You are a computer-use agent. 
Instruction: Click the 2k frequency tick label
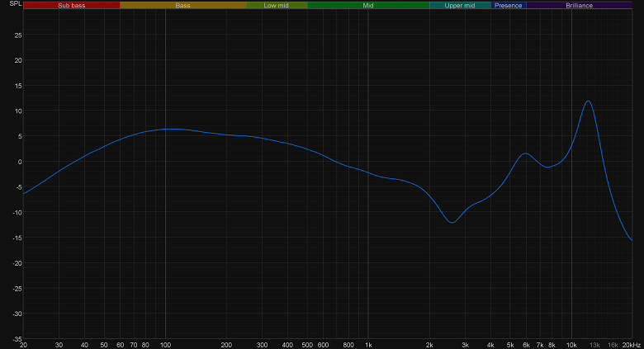point(429,345)
